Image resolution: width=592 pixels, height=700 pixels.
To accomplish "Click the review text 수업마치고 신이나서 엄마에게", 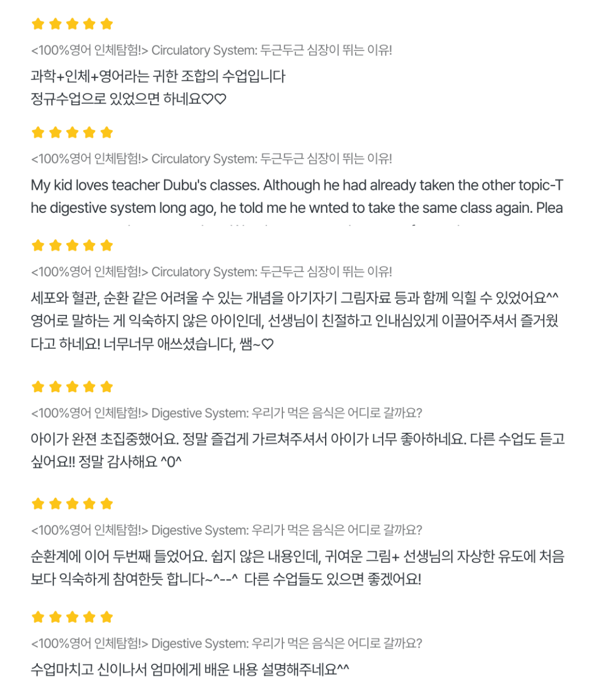I will coord(190,670).
